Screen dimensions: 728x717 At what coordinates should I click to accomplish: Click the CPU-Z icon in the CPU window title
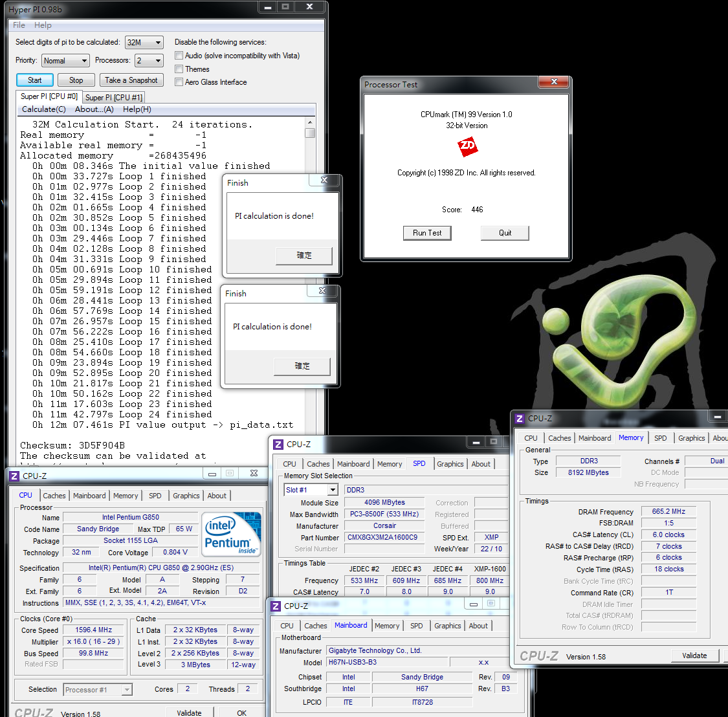[14, 476]
